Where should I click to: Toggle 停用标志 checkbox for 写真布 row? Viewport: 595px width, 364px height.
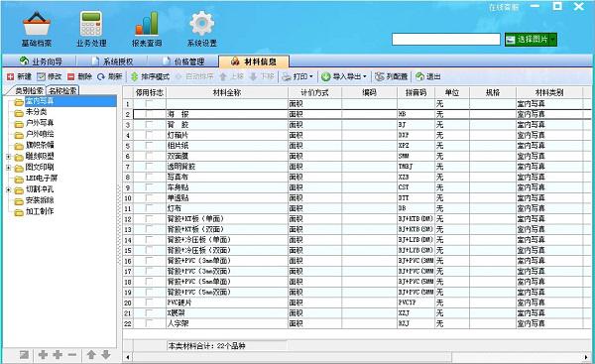point(150,177)
